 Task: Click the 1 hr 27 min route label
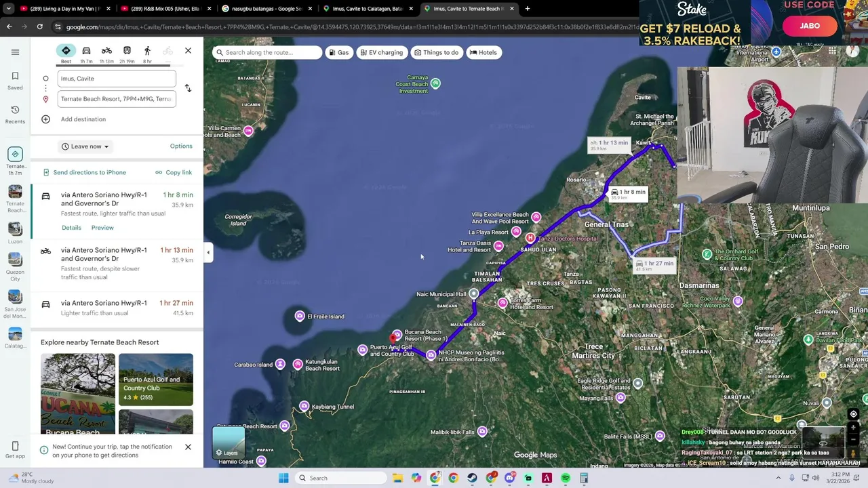click(654, 265)
